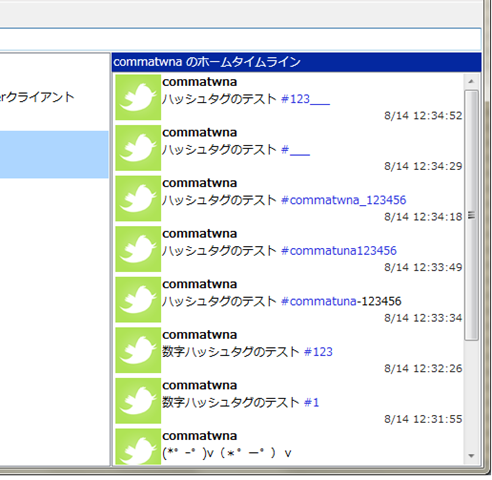Click the 数字ハッシュタグのテスト text of the #1 tweet
492x480 pixels.
231,403
